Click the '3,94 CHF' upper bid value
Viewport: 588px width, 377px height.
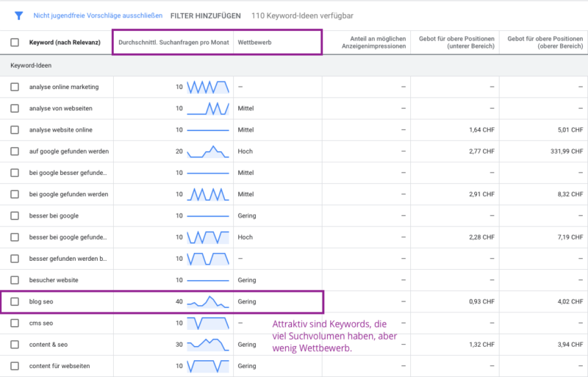pyautogui.click(x=570, y=345)
